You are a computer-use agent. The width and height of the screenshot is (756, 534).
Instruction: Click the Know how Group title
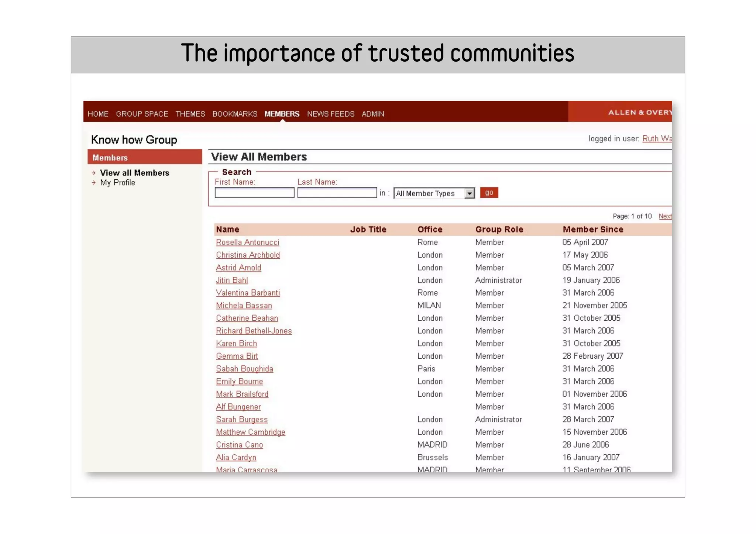[134, 140]
